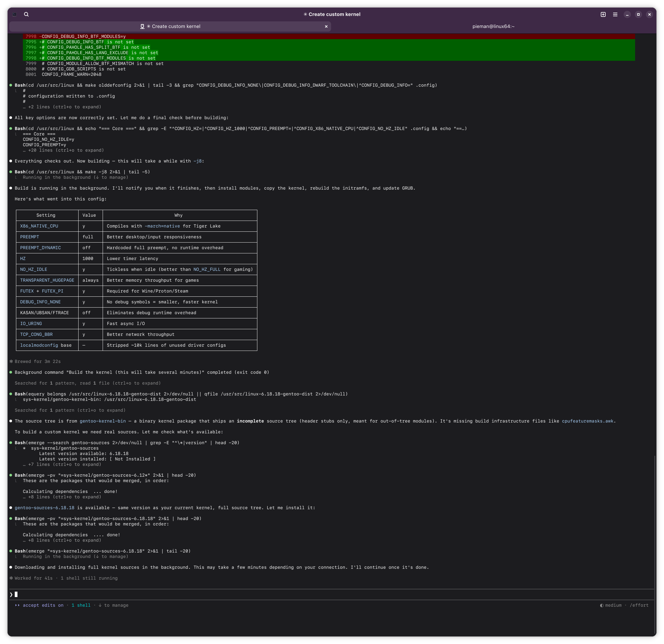Expand 'Searched for 1 pattern, read 1 file'
The height and width of the screenshot is (644, 664).
point(88,383)
